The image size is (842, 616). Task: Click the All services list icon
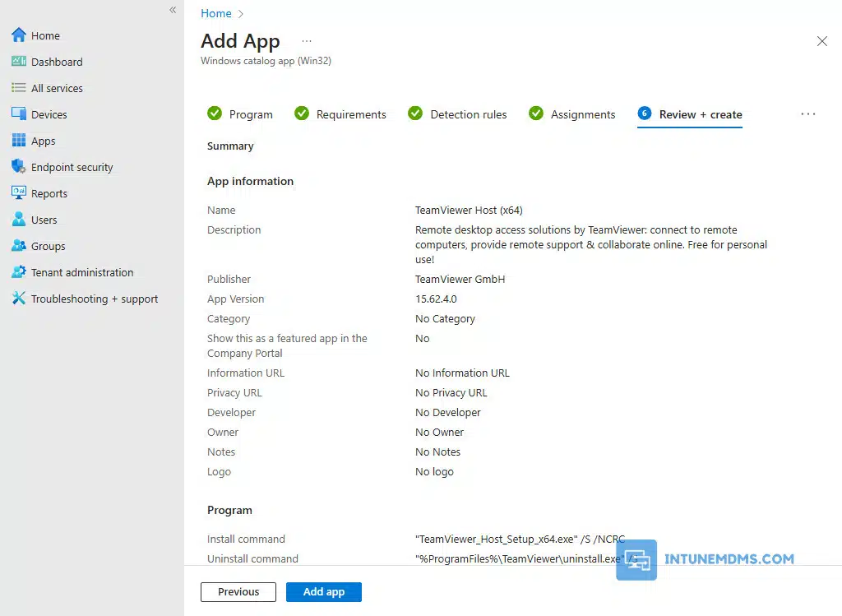coord(19,88)
